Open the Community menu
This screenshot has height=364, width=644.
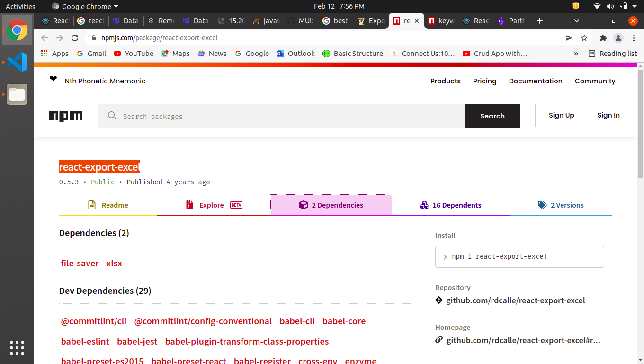click(595, 81)
